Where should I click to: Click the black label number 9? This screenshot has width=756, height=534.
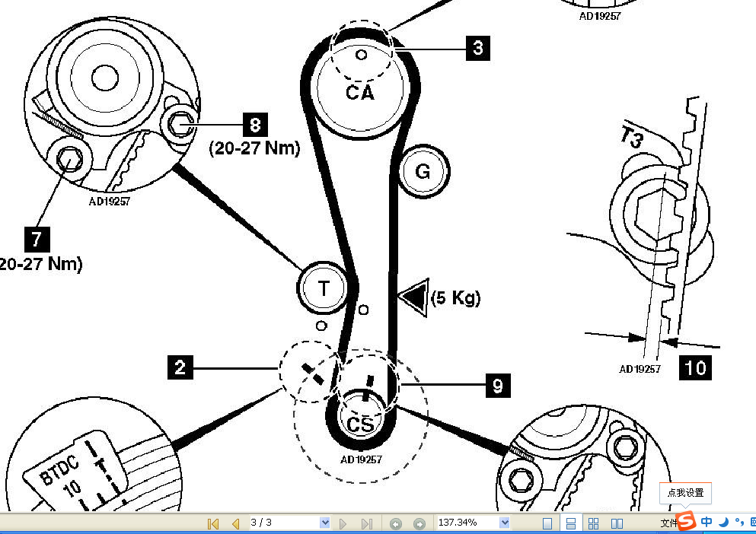498,385
